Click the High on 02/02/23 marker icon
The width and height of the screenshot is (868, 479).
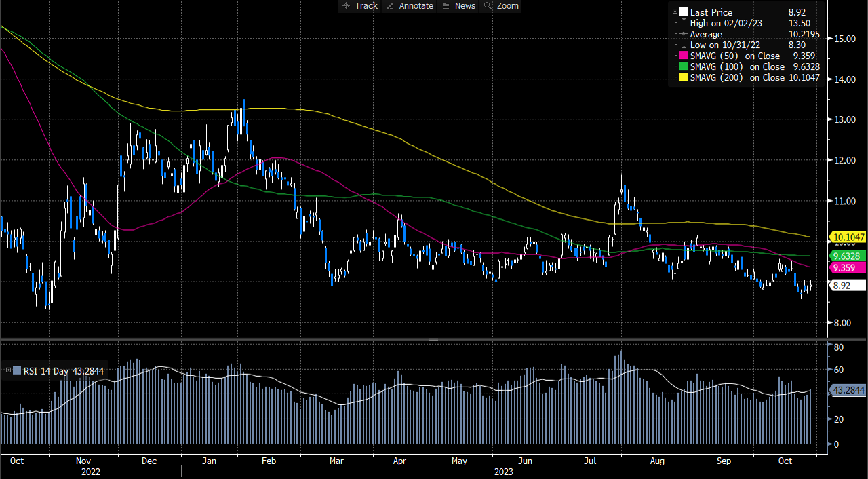684,22
